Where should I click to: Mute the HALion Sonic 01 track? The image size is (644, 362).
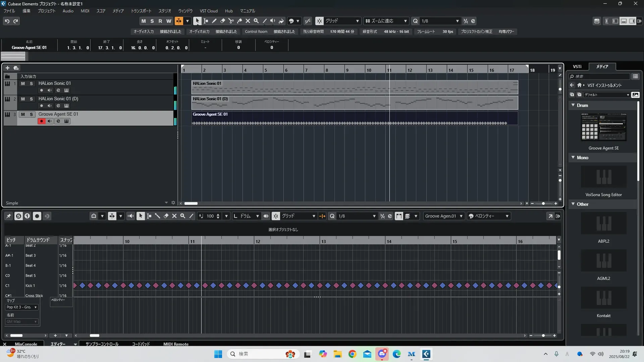(x=23, y=83)
